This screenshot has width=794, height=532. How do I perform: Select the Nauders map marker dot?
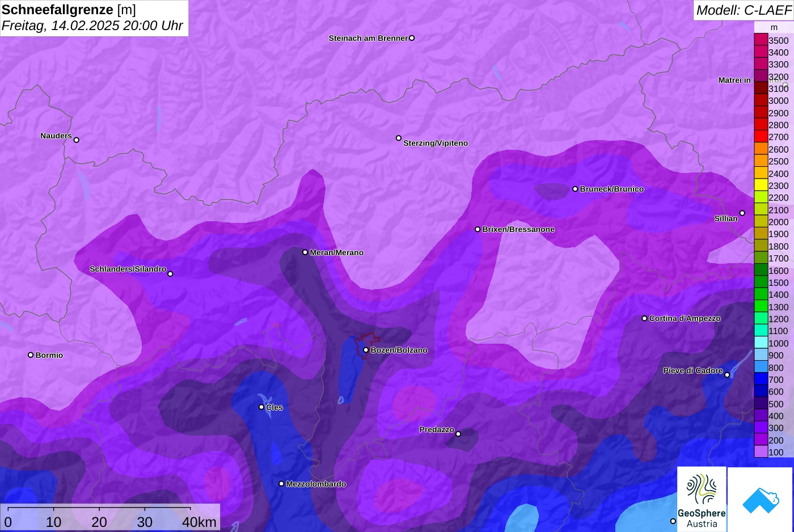tap(77, 140)
